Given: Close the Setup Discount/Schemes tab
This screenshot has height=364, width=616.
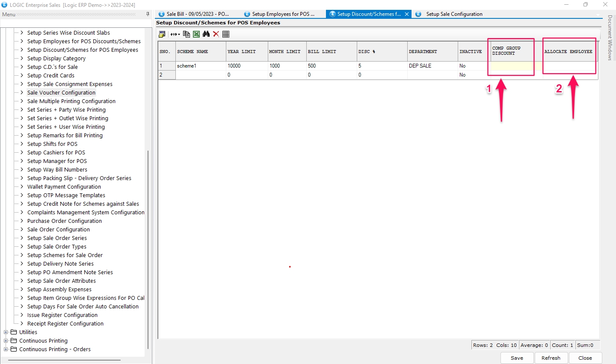Looking at the screenshot, I should [x=407, y=14].
